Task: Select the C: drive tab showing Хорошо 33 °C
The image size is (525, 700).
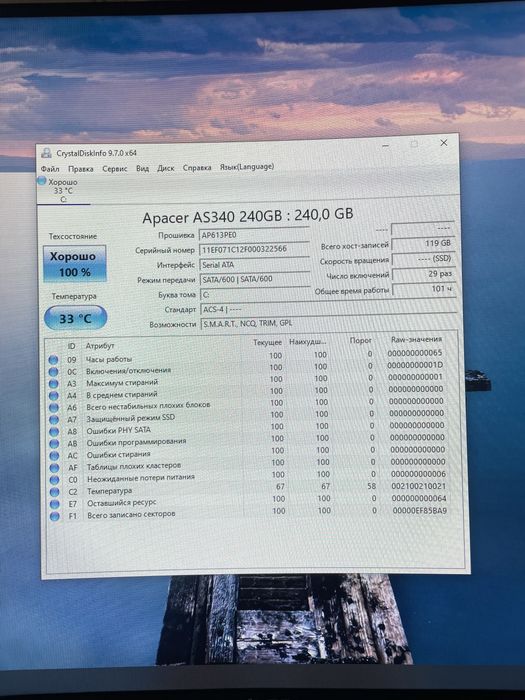Action: (x=63, y=191)
